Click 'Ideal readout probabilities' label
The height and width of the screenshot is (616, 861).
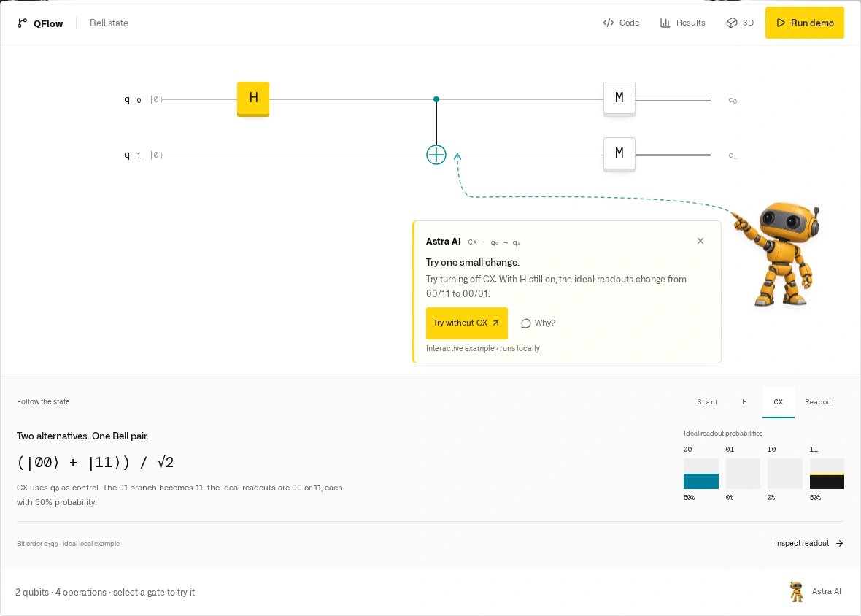click(723, 434)
